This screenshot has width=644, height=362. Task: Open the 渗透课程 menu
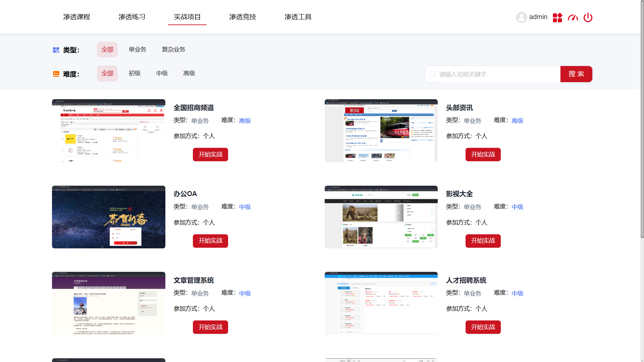[77, 17]
